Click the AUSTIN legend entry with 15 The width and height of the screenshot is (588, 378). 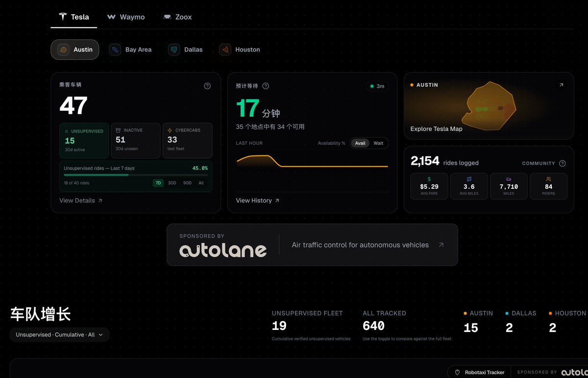[x=478, y=322]
